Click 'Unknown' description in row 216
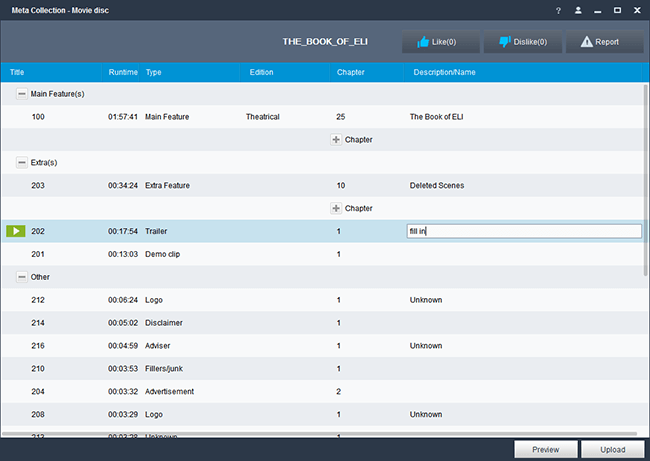 [x=426, y=346]
